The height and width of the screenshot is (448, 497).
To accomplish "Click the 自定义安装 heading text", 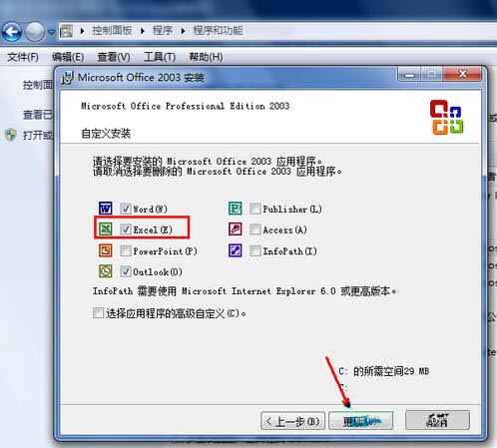I will click(x=106, y=134).
